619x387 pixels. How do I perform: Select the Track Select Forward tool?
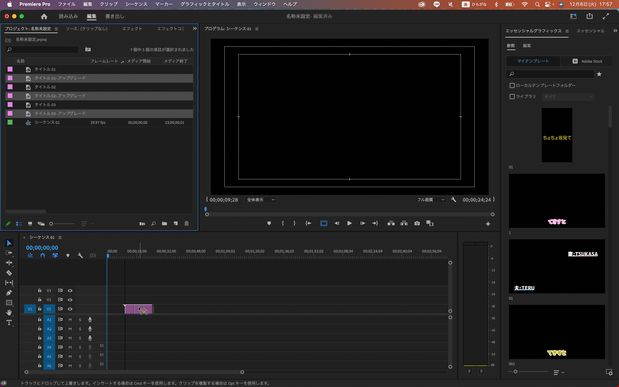pyautogui.click(x=9, y=253)
